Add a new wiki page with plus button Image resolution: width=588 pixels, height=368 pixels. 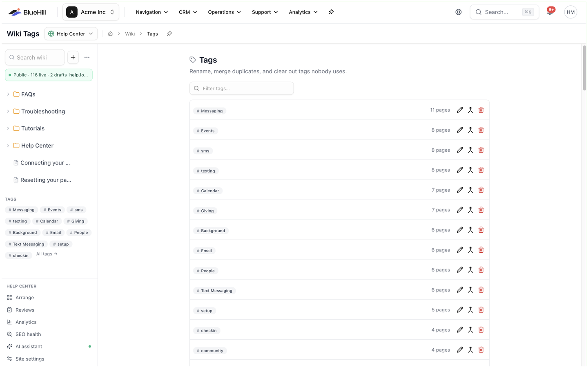point(73,57)
